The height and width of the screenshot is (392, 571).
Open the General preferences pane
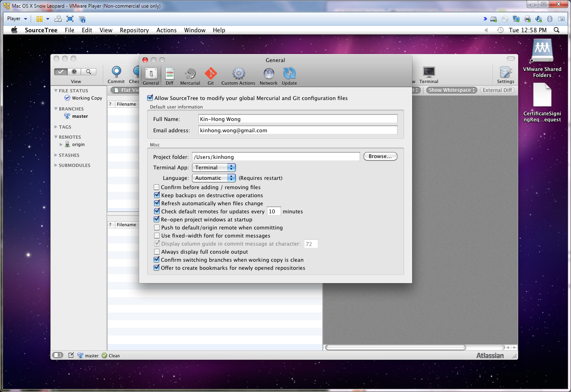(x=151, y=76)
